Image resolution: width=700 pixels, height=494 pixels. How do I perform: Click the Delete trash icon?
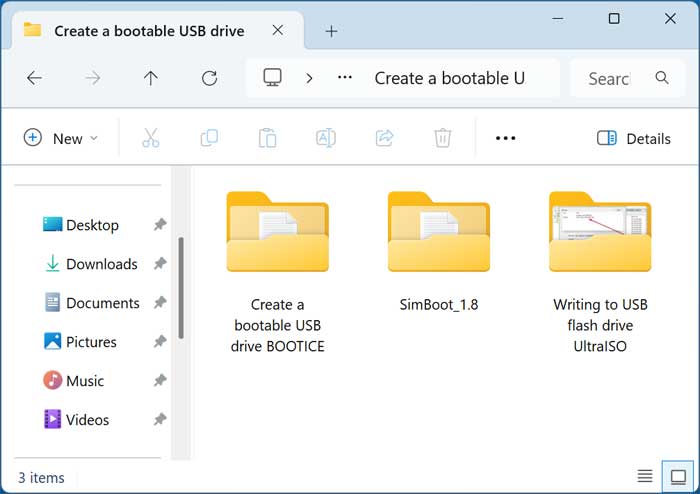[442, 138]
